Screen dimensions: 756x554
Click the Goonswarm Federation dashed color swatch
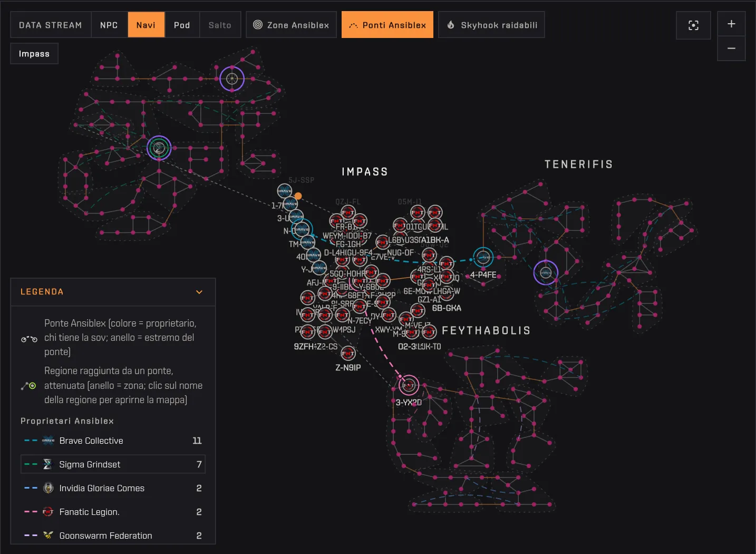[x=31, y=536]
